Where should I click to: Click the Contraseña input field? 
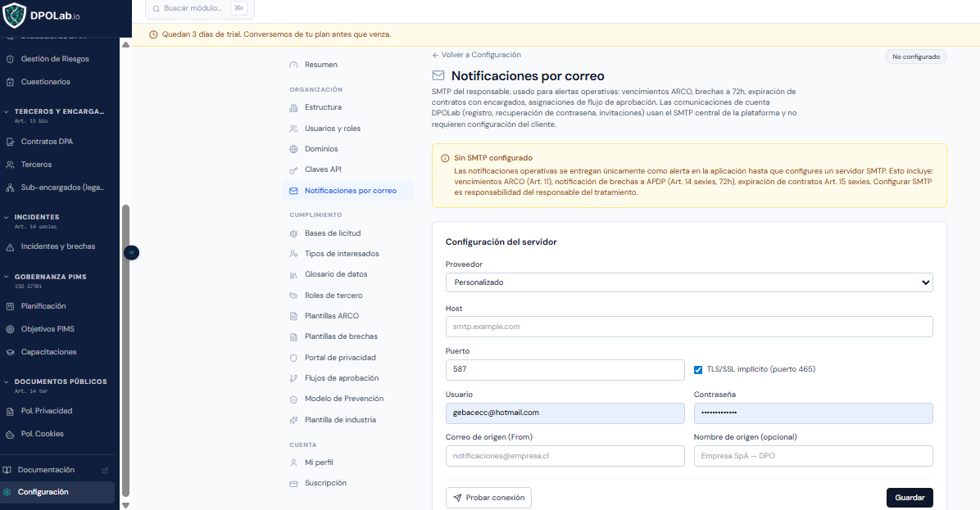pos(813,413)
